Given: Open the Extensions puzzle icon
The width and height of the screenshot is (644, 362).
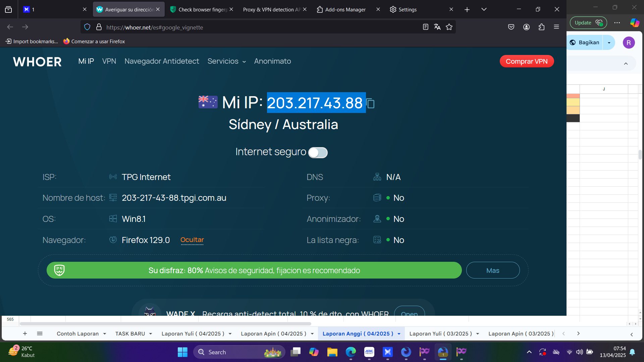Looking at the screenshot, I should pyautogui.click(x=541, y=27).
